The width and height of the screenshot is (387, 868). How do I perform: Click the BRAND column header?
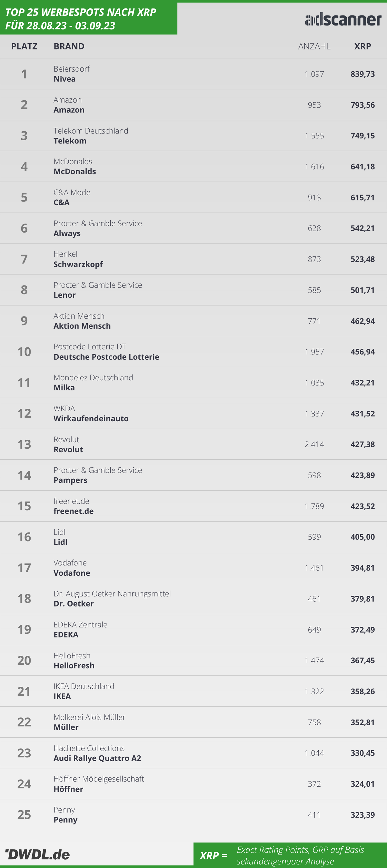[69, 46]
